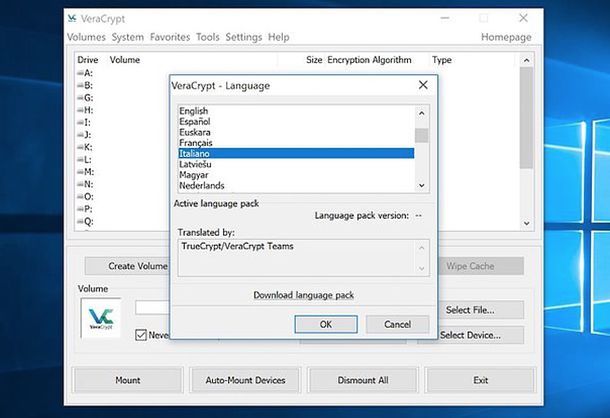This screenshot has width=610, height=418.
Task: Select drive B: in the drive list
Action: click(x=85, y=85)
